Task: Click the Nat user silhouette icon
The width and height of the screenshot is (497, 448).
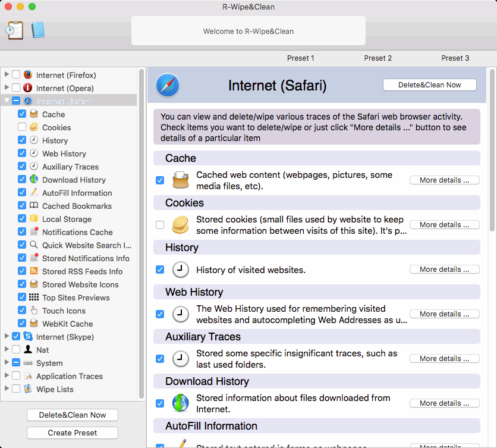Action: [28, 349]
